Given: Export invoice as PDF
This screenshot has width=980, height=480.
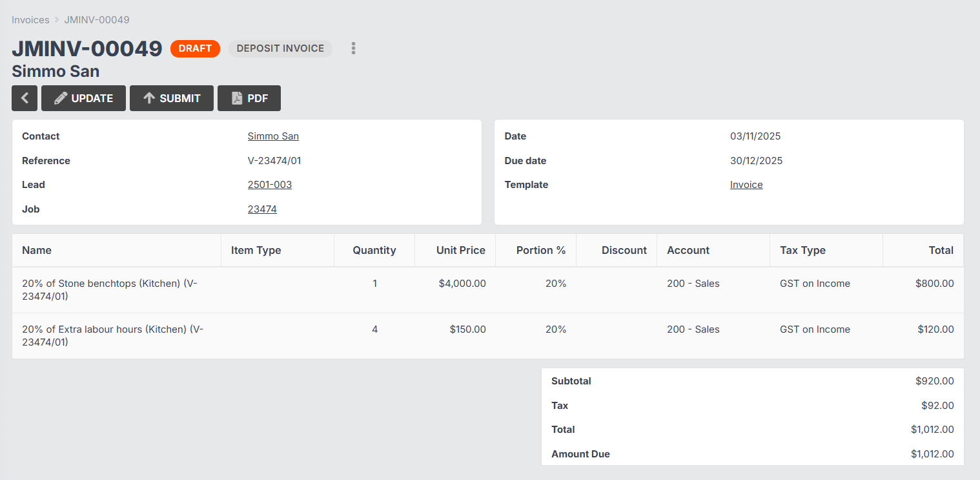Looking at the screenshot, I should click(249, 98).
